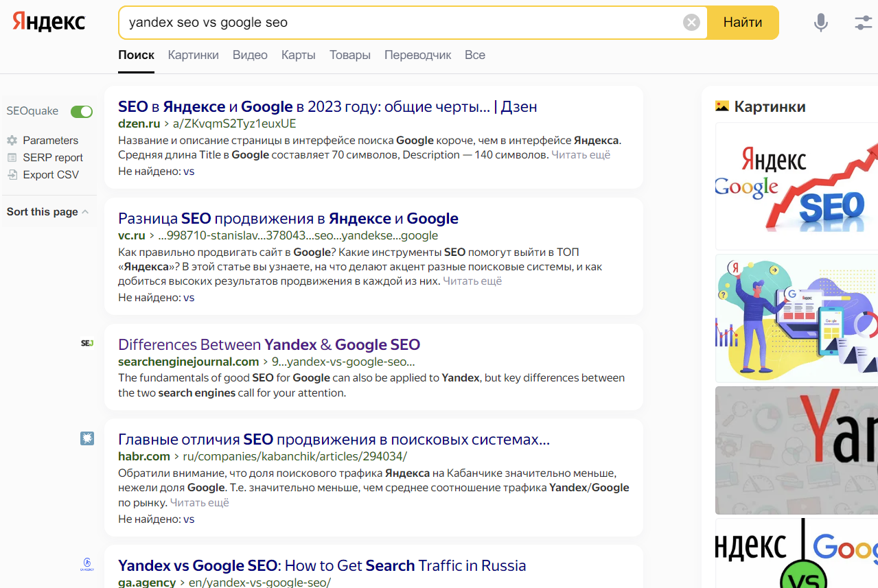The image size is (878, 588).
Task: Click the Search Engine Journal favicon
Action: [86, 342]
